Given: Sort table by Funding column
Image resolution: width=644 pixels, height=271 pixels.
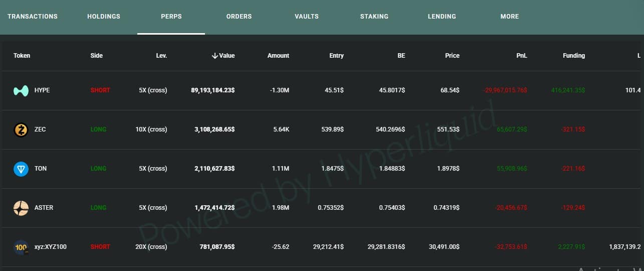Looking at the screenshot, I should [x=574, y=56].
